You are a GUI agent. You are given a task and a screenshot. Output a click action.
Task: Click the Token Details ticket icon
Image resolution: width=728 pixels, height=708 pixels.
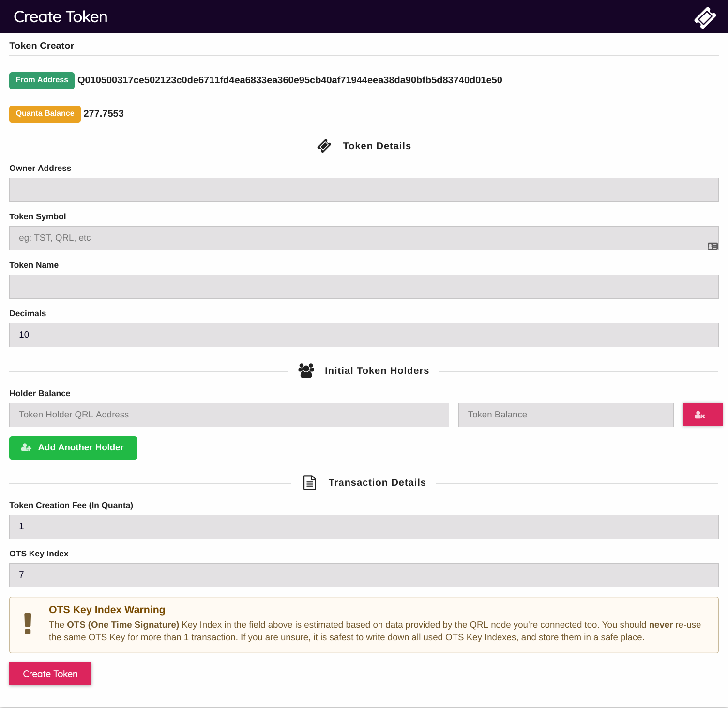pyautogui.click(x=324, y=146)
